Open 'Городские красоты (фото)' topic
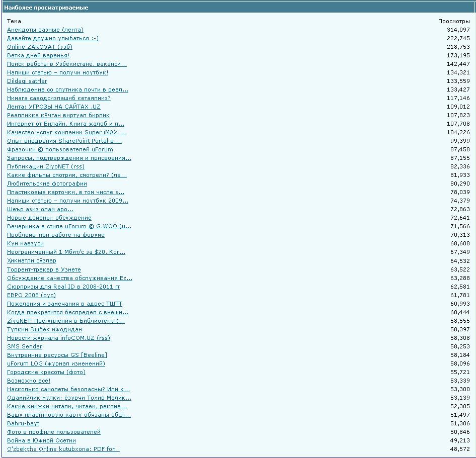This screenshot has height=458, width=476. 46,372
